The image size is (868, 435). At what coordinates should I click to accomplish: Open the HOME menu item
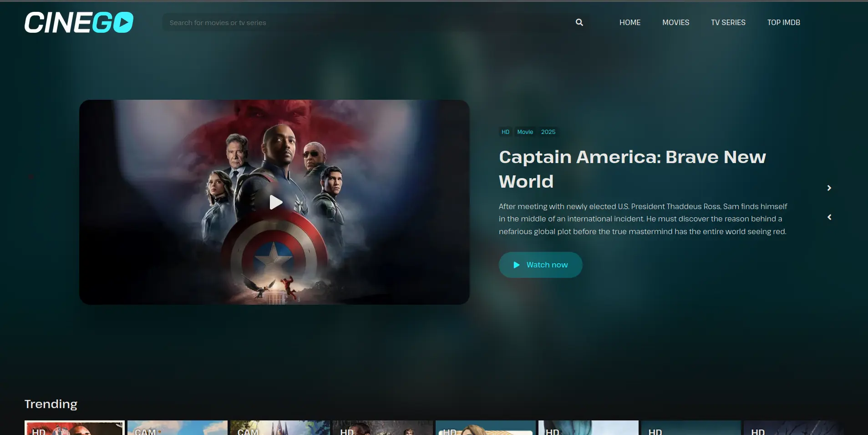point(630,22)
